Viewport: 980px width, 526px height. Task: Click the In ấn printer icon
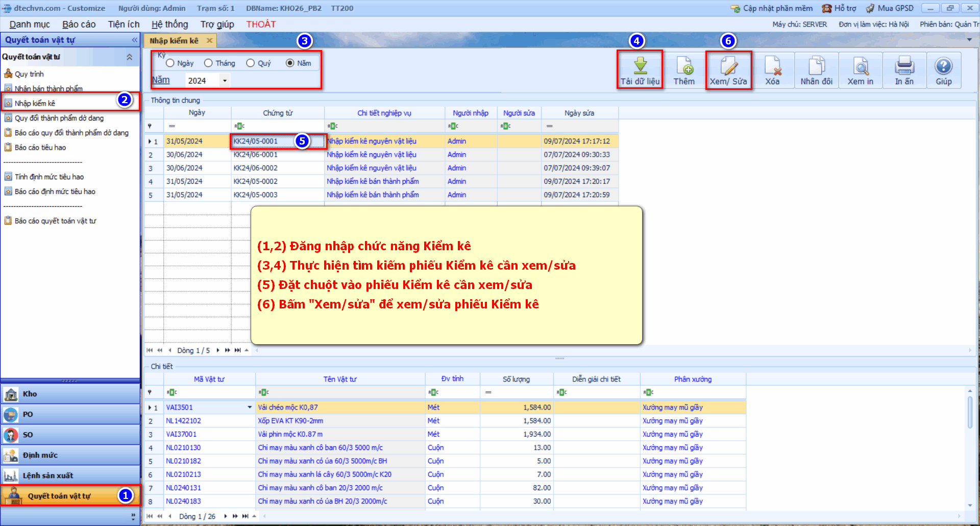tap(904, 66)
